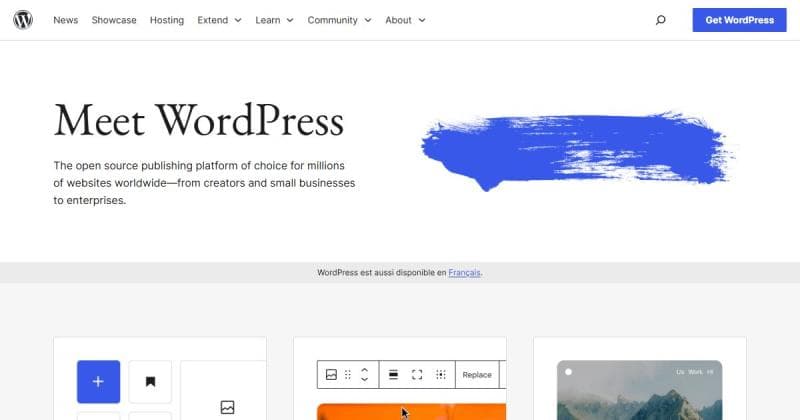
Task: Click "WordPress est aussi disponible en" text
Action: click(382, 273)
